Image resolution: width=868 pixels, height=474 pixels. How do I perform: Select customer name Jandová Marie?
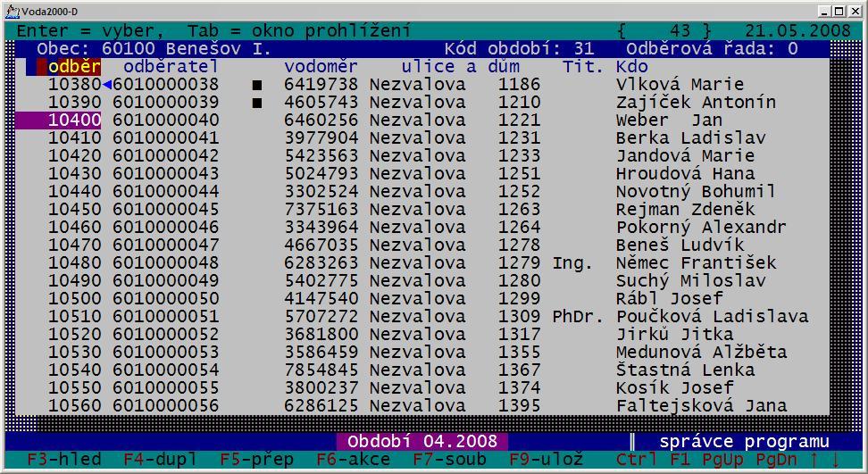[x=685, y=155]
